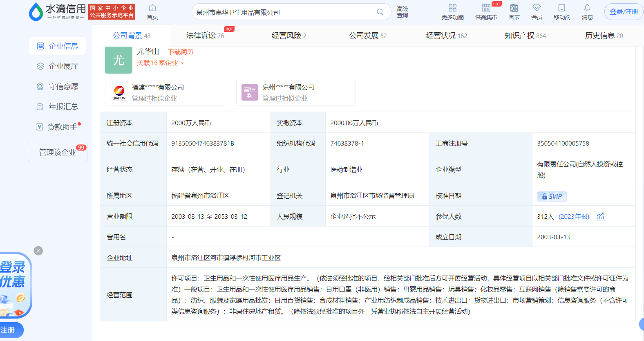Select 贷款助手 in sidebar
This screenshot has width=644, height=341.
58,127
